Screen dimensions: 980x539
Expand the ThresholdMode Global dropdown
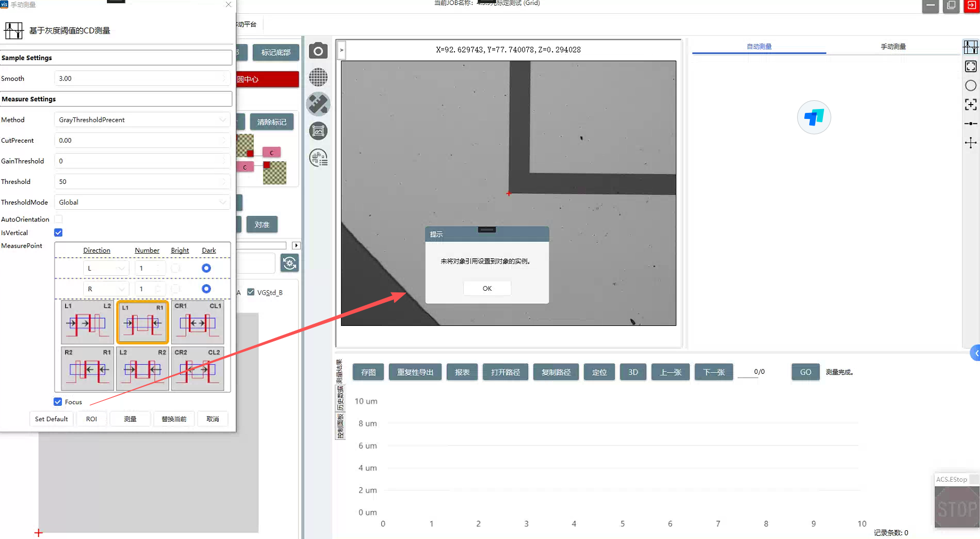click(x=142, y=203)
